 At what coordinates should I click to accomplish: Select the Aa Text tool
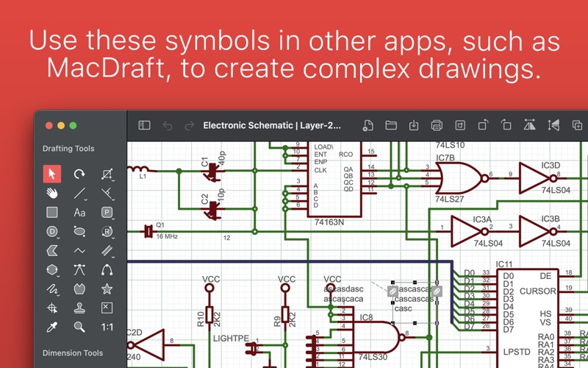click(79, 213)
